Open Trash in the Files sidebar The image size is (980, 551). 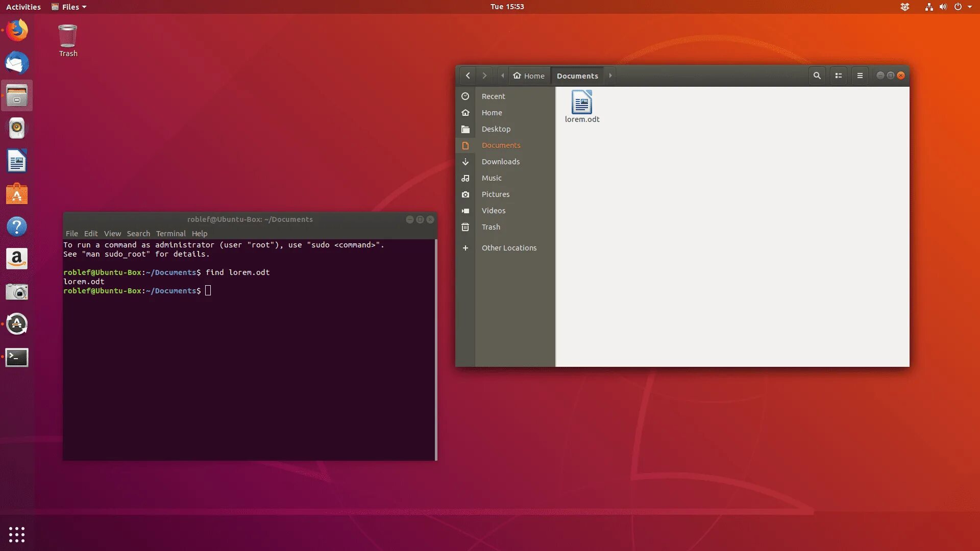[491, 227]
